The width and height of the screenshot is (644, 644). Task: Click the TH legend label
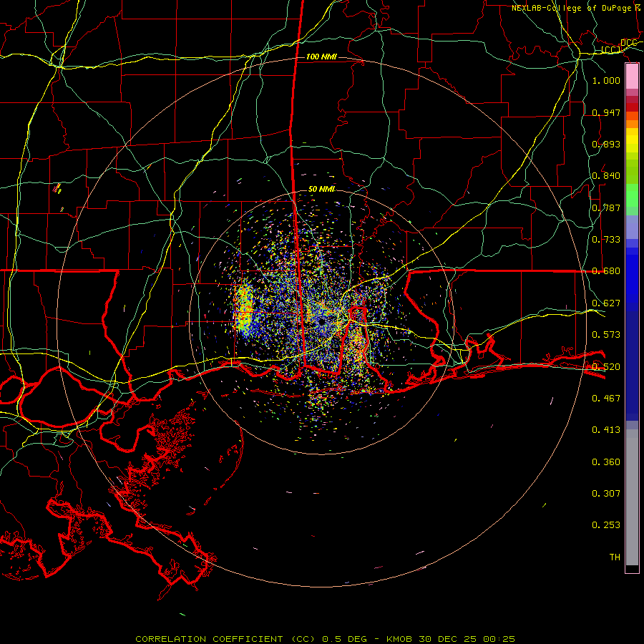[615, 557]
